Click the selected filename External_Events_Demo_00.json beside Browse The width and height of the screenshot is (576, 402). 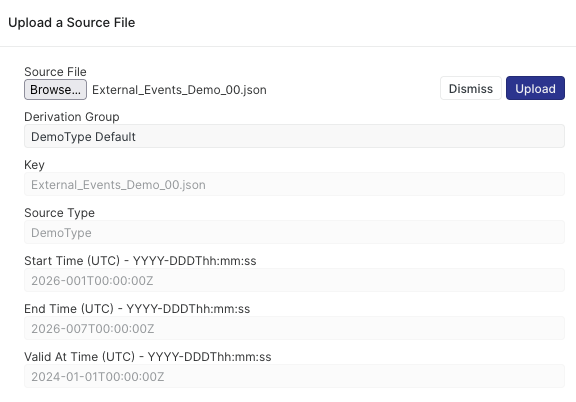click(179, 90)
